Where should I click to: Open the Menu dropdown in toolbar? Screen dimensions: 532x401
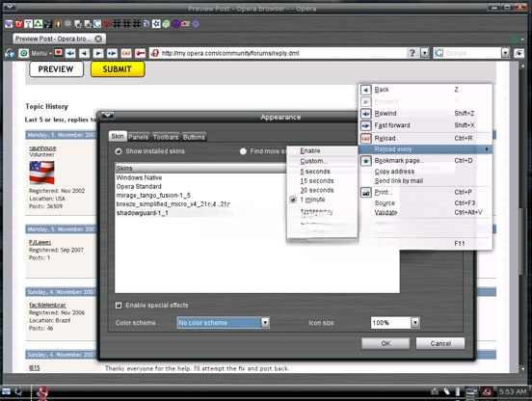41,53
